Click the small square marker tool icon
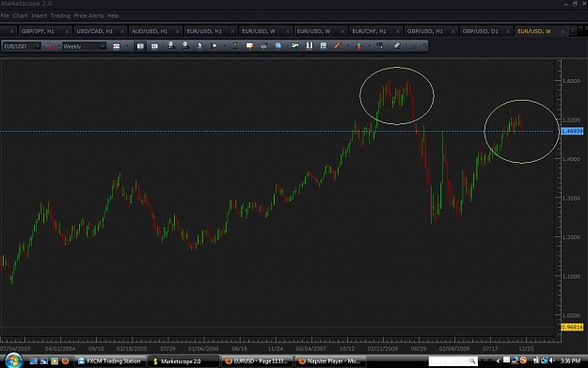Image resolution: width=588 pixels, height=368 pixels. (214, 46)
